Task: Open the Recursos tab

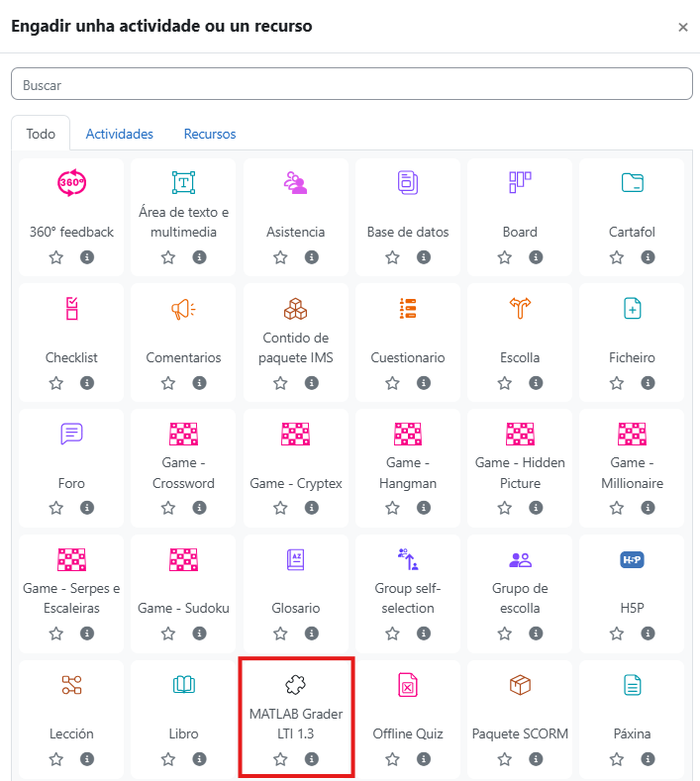Action: [210, 134]
